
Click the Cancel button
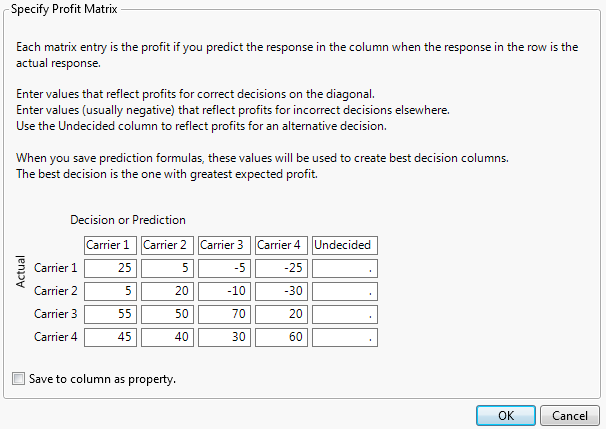click(569, 415)
